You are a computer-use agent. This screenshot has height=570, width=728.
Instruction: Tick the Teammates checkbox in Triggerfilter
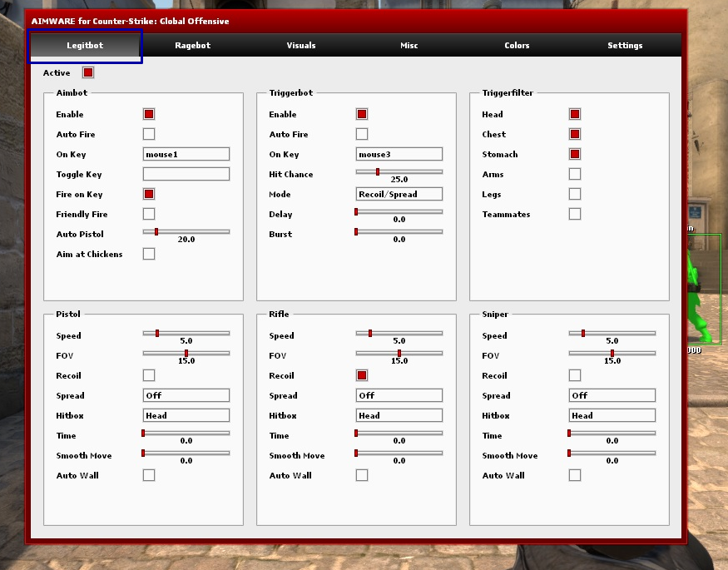point(575,214)
